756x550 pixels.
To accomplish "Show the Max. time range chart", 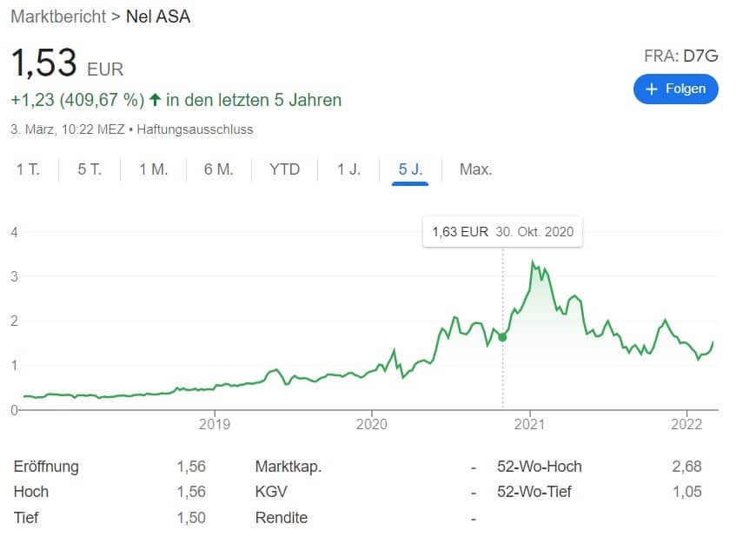I will point(476,169).
